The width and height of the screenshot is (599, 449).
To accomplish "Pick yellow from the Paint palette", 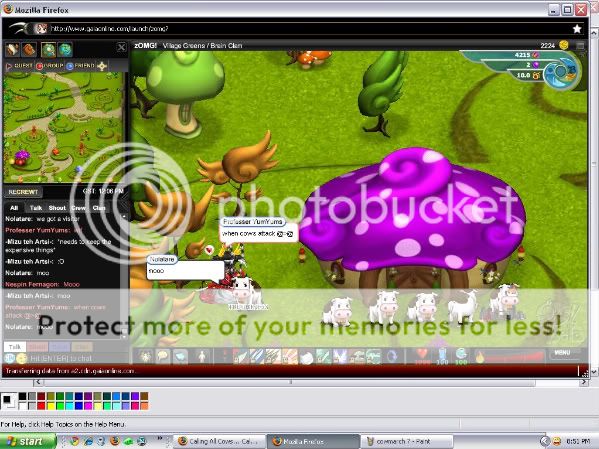I will pyautogui.click(x=51, y=405).
